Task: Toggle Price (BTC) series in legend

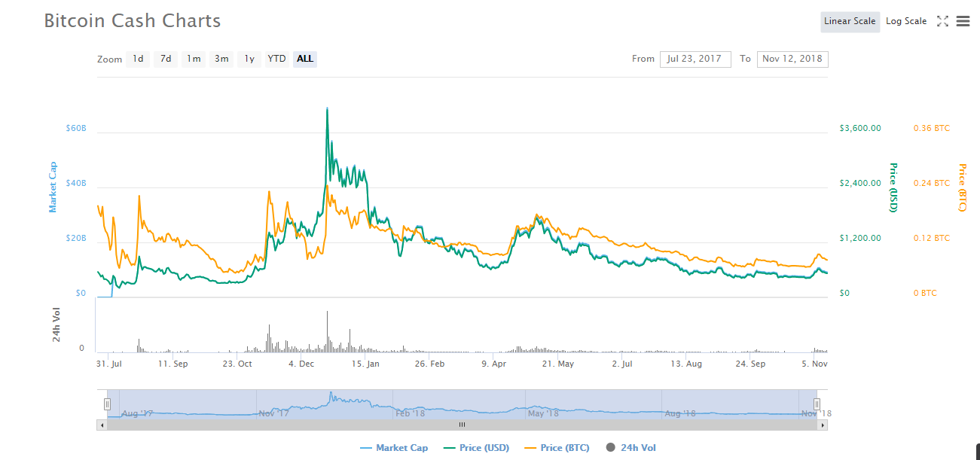Action: 557,448
